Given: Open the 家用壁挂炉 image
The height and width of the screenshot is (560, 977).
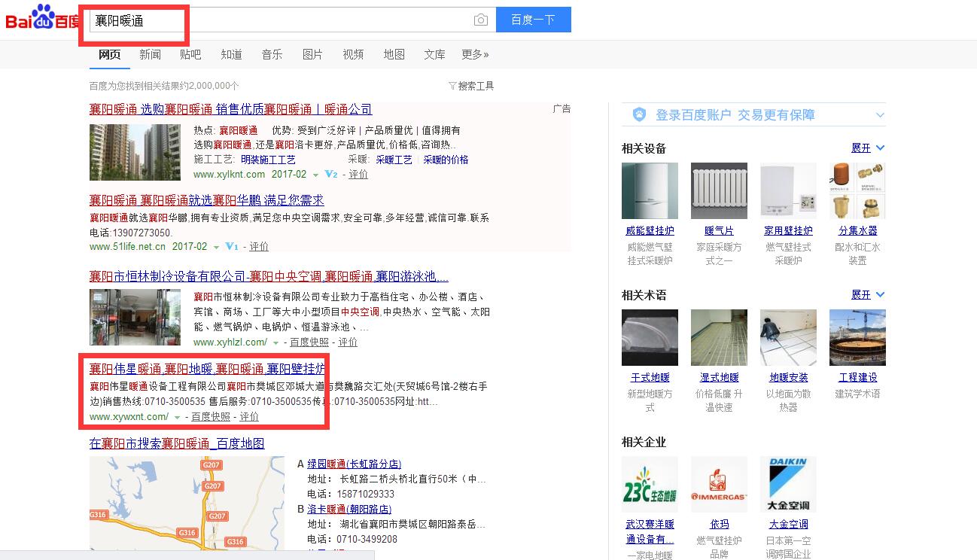Looking at the screenshot, I should (x=788, y=190).
